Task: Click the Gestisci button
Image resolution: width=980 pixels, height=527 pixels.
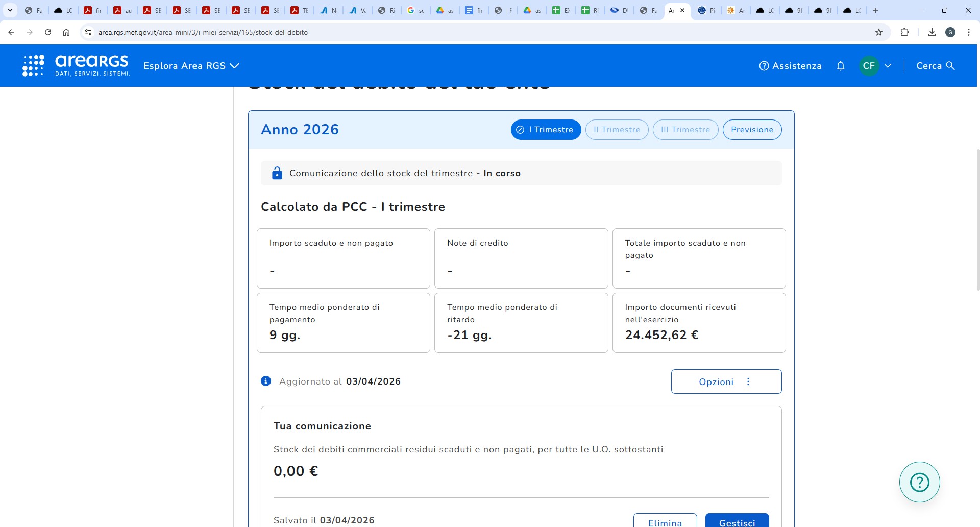Action: [x=737, y=522]
